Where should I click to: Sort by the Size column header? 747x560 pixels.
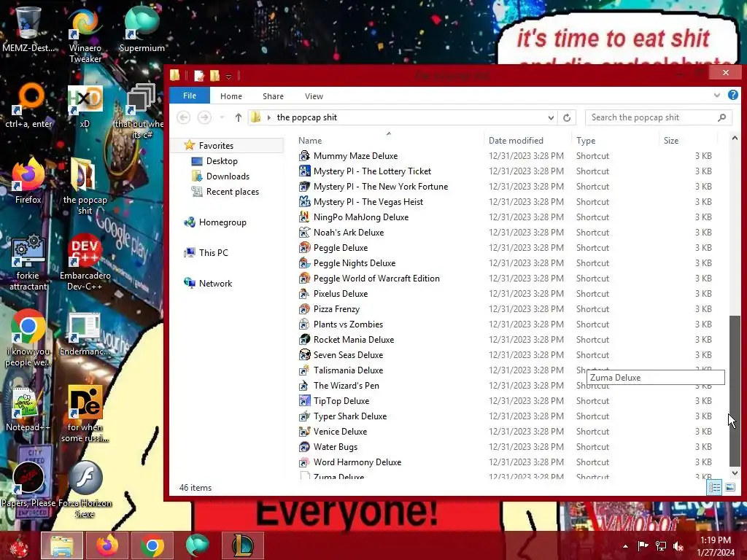(689, 141)
